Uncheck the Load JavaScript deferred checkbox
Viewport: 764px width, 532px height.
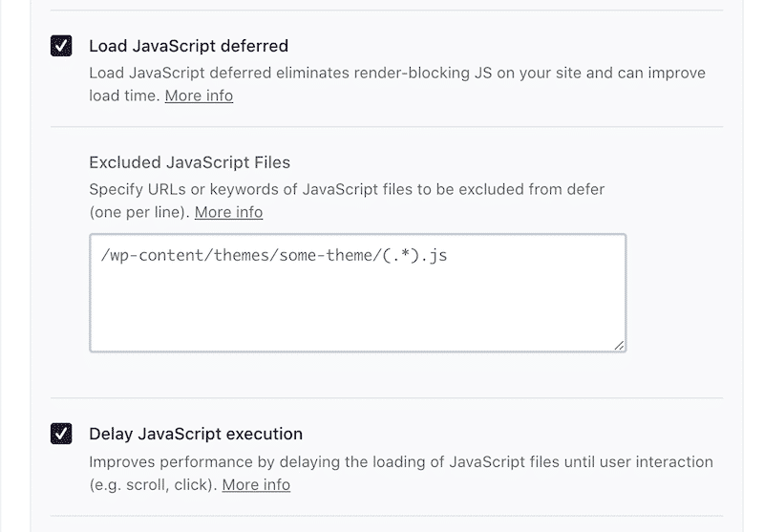(x=61, y=46)
